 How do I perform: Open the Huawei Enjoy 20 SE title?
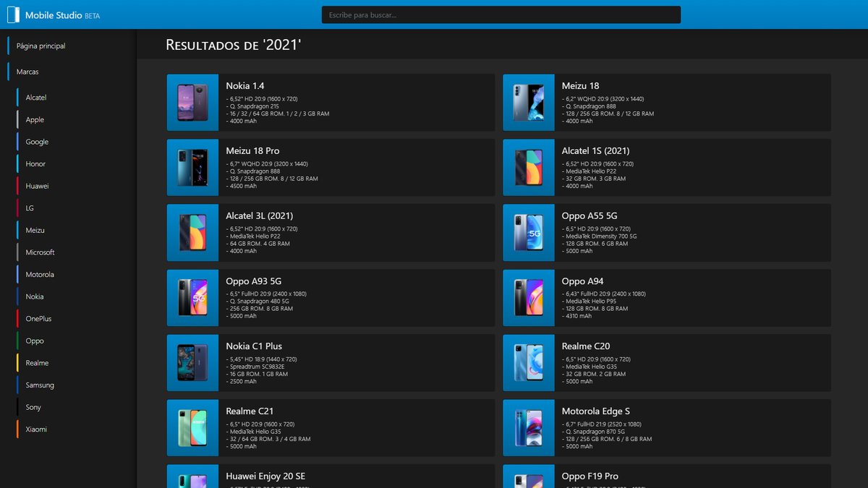(x=265, y=476)
